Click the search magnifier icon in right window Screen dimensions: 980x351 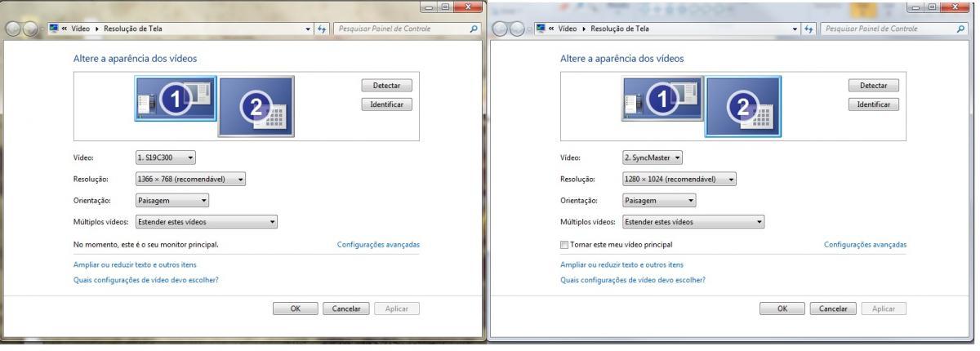pos(961,29)
